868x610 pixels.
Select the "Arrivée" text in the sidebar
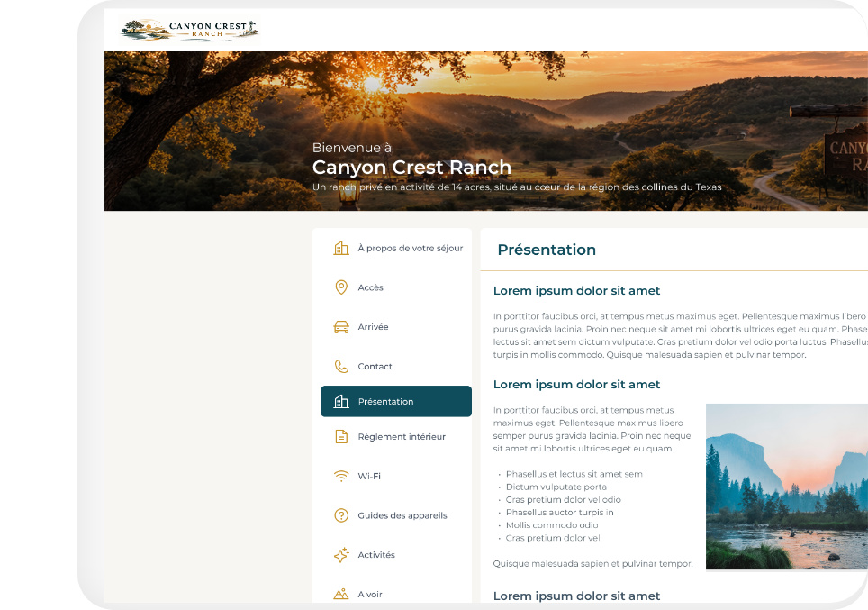[373, 327]
